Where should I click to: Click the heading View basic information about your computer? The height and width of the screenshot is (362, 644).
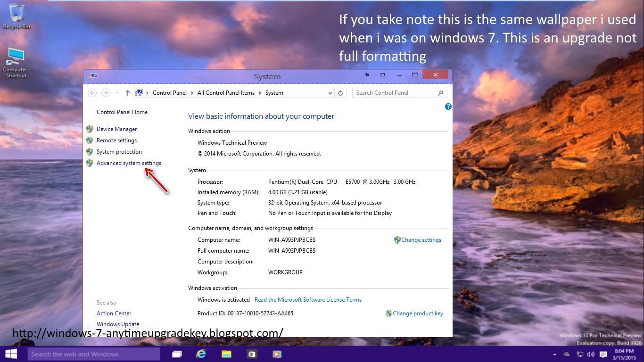(261, 116)
